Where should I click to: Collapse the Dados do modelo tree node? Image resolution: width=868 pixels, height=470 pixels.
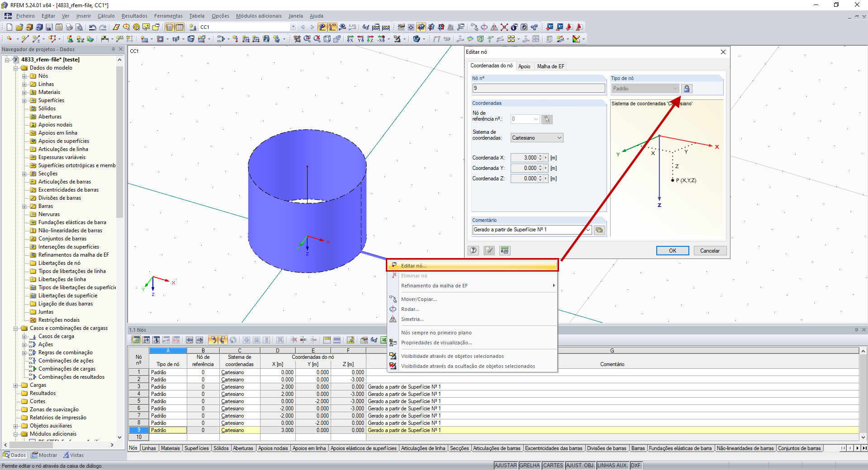pyautogui.click(x=16, y=68)
